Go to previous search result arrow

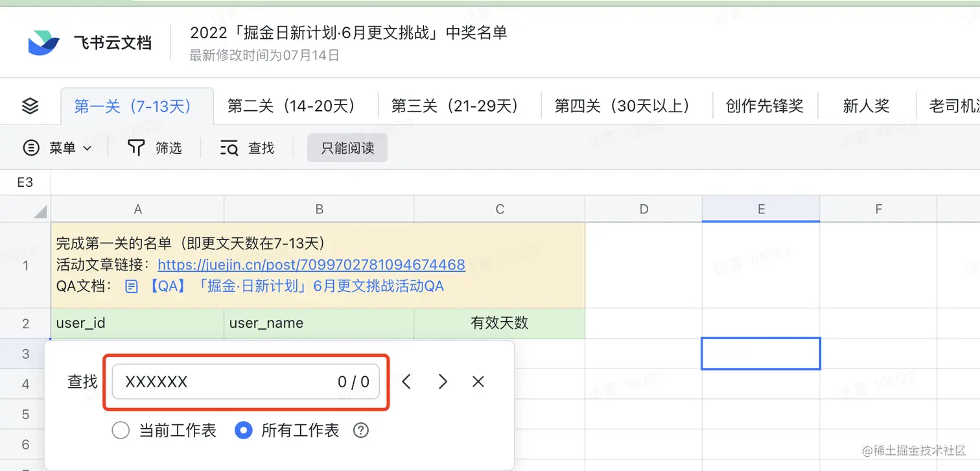coord(406,381)
